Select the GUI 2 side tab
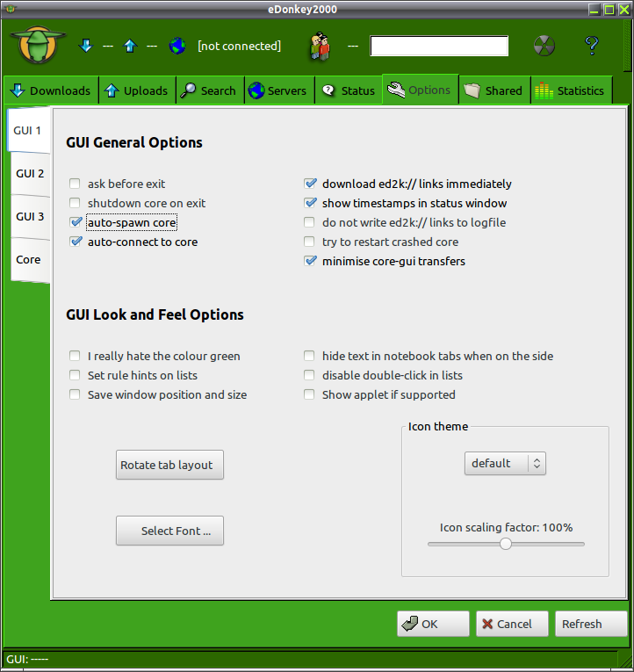Image resolution: width=634 pixels, height=672 pixels. point(30,174)
